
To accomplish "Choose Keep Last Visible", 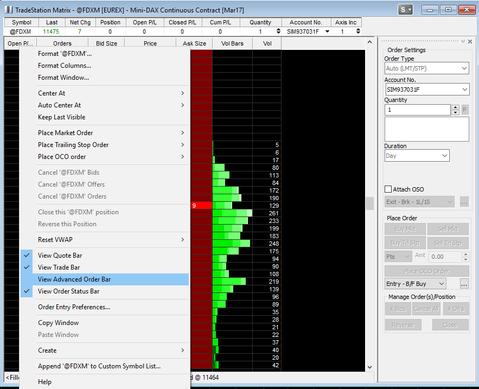I will coord(104,117).
